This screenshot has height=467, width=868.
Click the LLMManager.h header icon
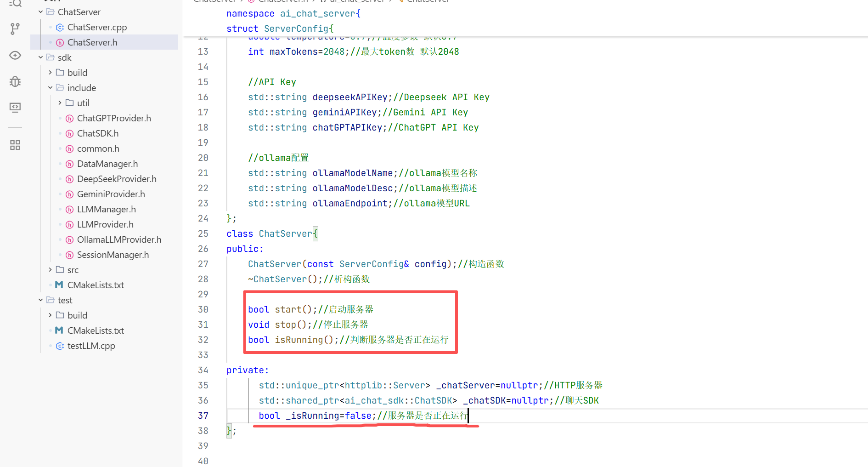pos(69,210)
